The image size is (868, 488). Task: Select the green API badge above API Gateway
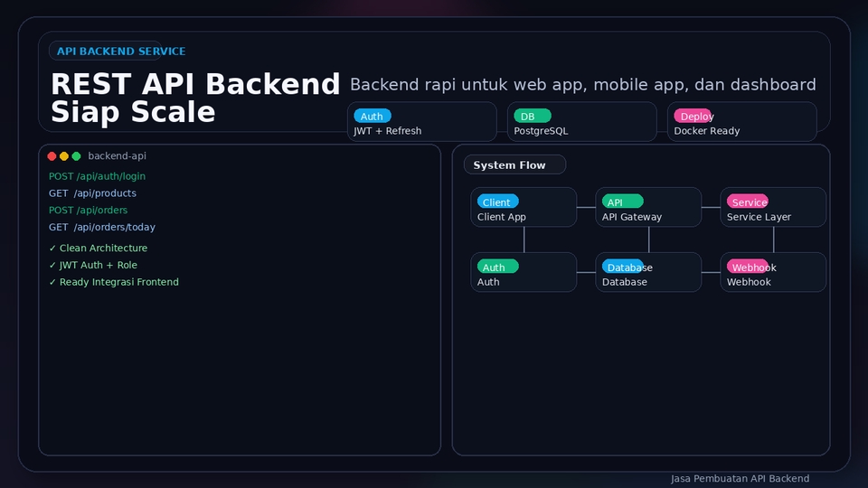tap(622, 202)
